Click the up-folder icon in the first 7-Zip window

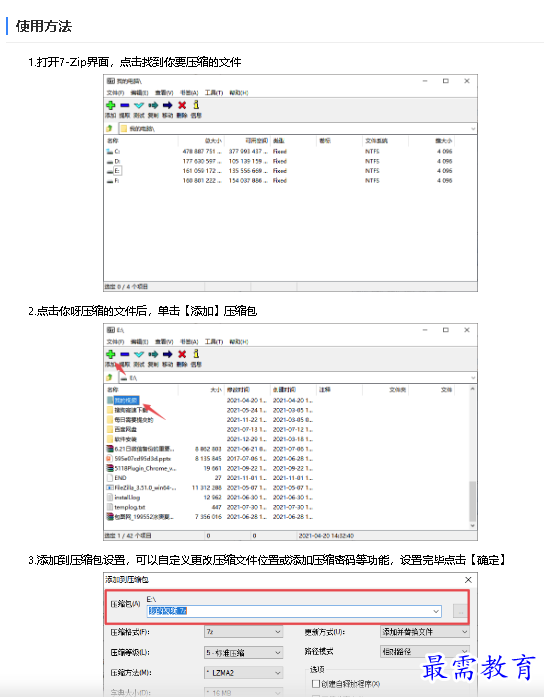[109, 128]
